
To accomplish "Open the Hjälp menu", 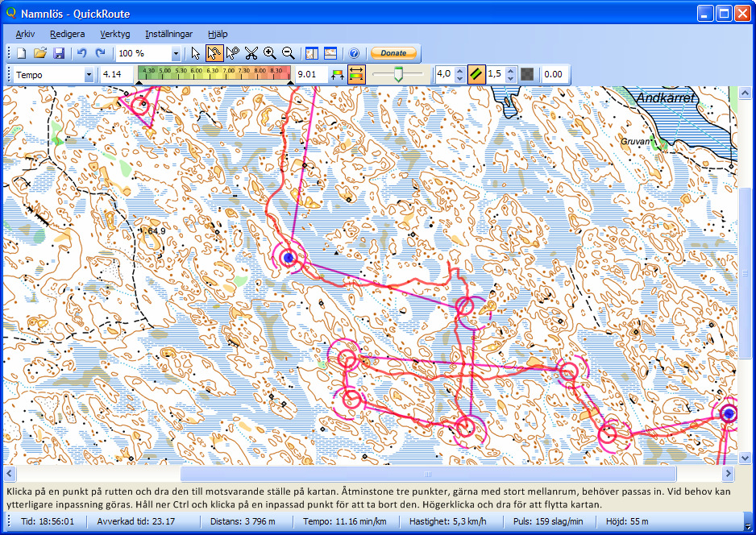I will tap(218, 34).
